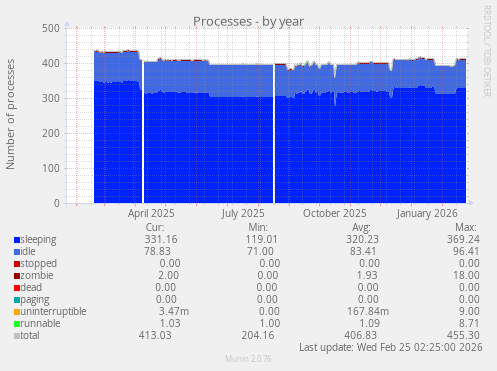Click the 'total' legend label
497x371 pixels.
point(30,335)
